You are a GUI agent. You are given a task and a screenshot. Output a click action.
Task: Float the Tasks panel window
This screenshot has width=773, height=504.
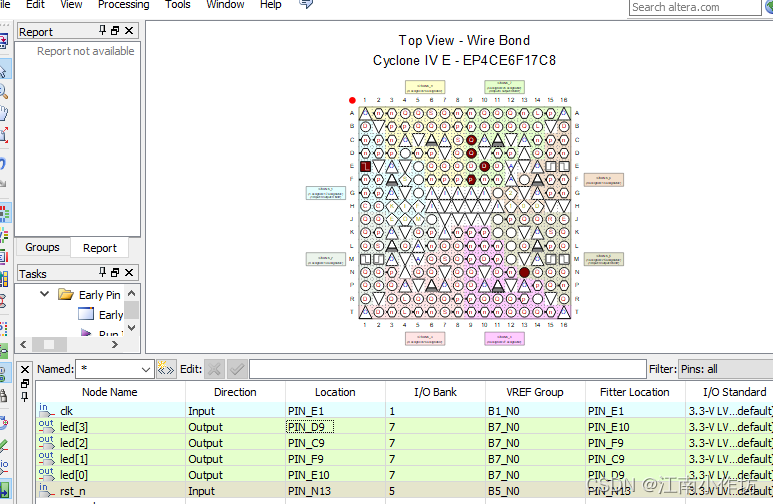115,272
